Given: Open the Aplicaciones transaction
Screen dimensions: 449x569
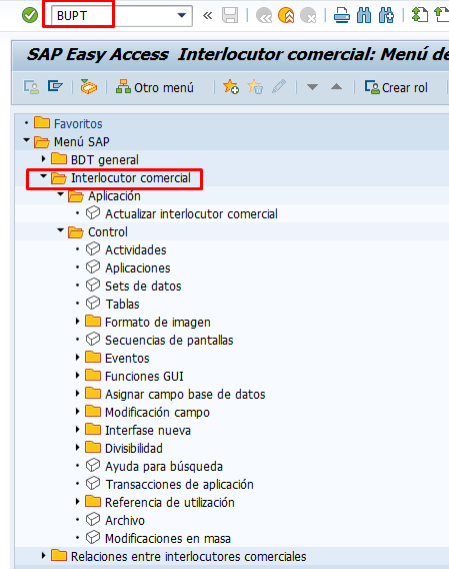Looking at the screenshot, I should (138, 268).
